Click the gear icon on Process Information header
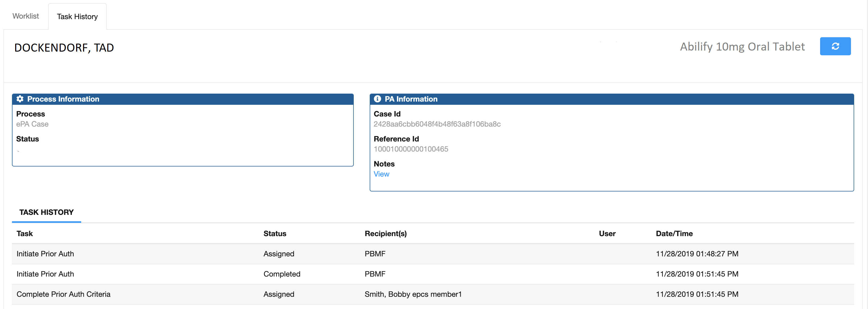The image size is (868, 309). [20, 99]
